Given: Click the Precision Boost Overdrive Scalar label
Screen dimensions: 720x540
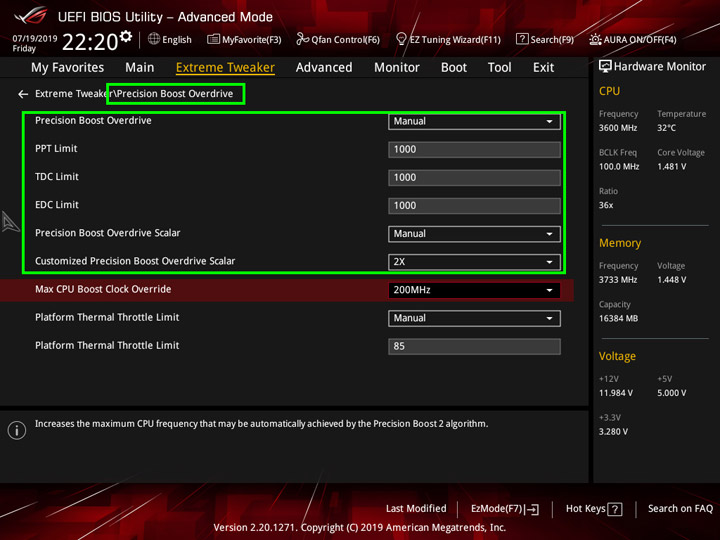Looking at the screenshot, I should click(x=107, y=233).
